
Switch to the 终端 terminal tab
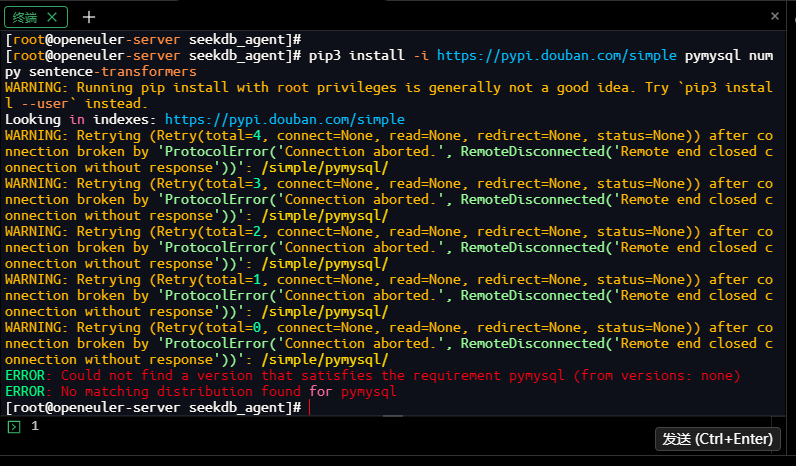click(x=26, y=16)
